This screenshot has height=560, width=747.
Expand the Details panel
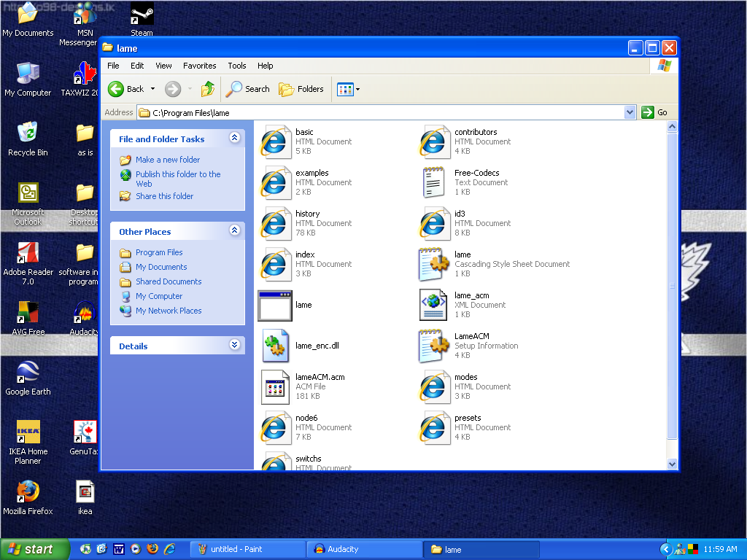coord(234,344)
